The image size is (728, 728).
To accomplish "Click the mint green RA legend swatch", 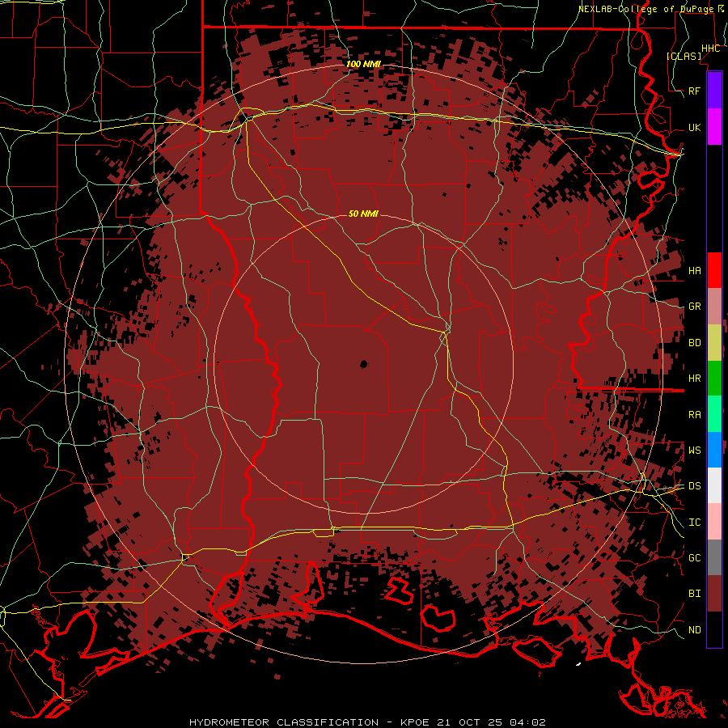I will coord(714,414).
